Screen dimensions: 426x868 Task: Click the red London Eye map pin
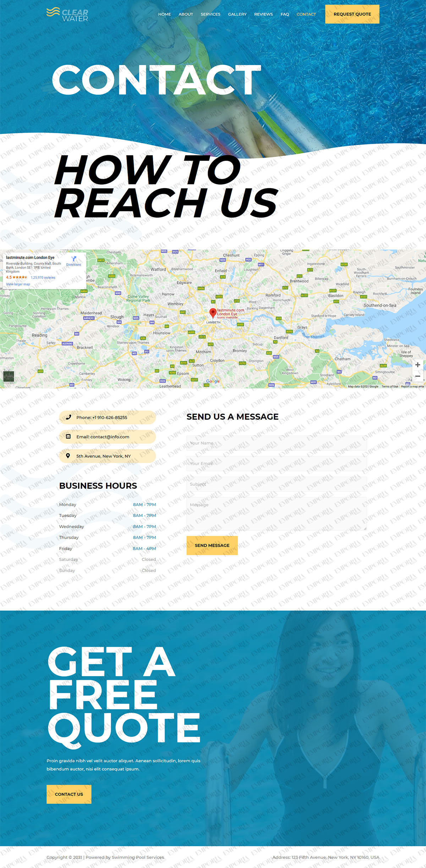tap(213, 313)
